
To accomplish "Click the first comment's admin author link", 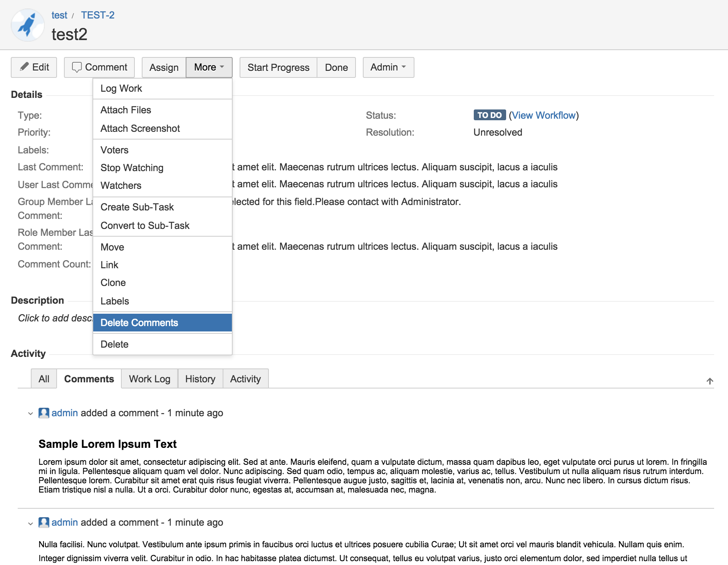I will pyautogui.click(x=65, y=413).
